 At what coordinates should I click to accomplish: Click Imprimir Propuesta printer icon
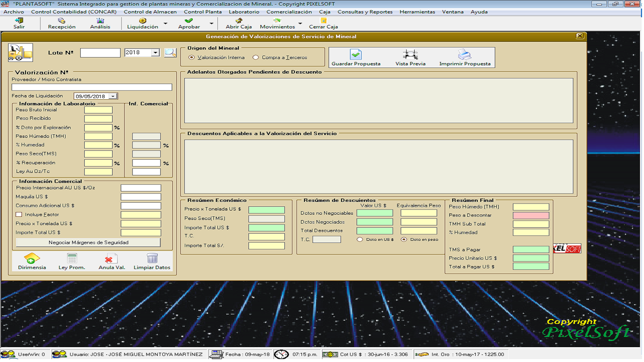[x=464, y=54]
